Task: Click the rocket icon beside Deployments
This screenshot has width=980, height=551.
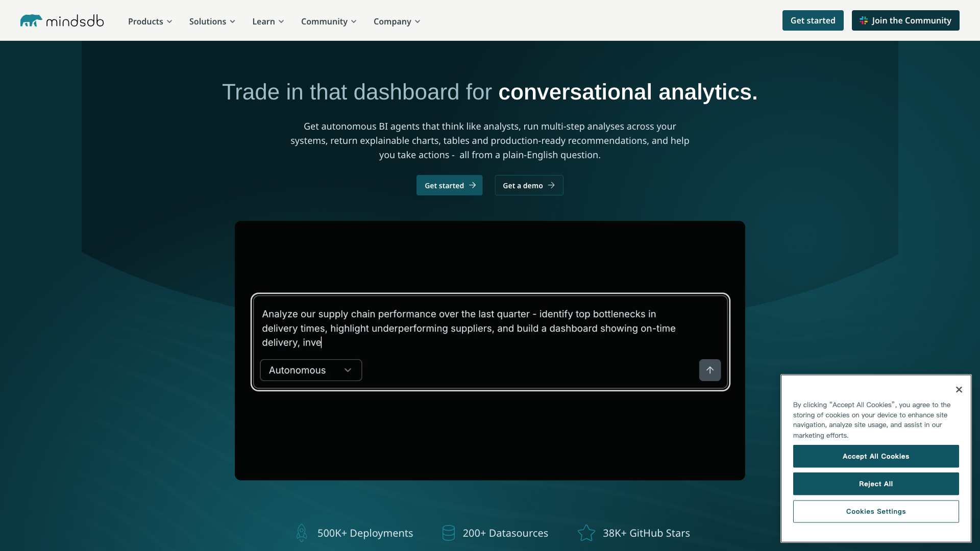Action: point(302,533)
